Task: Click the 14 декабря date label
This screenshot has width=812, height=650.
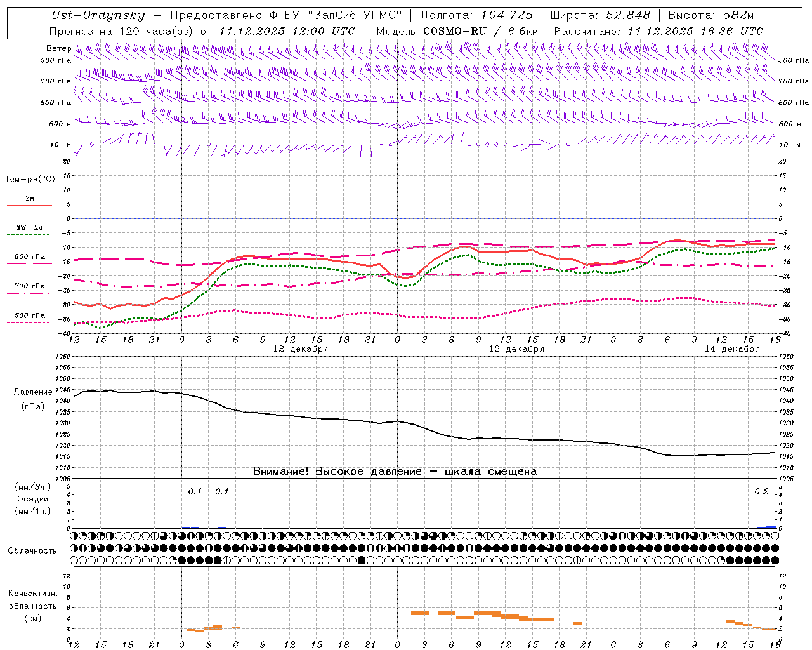Action: (732, 349)
